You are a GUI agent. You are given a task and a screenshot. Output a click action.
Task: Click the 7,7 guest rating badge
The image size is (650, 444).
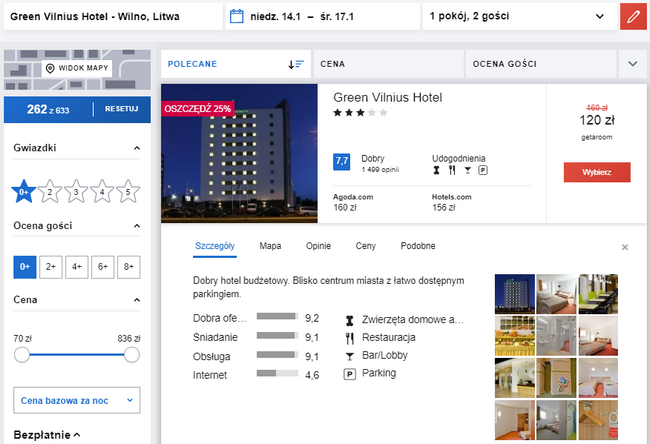pos(342,162)
